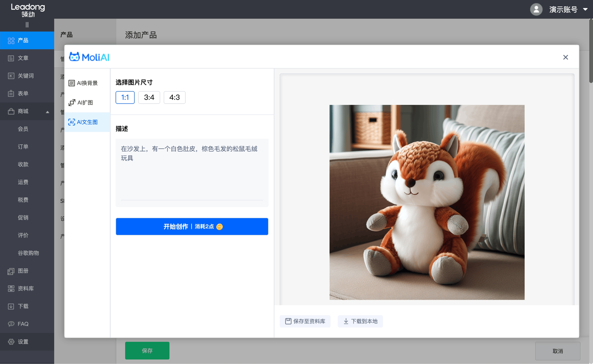Viewport: 593px width, 364px height.
Task: Choose the 3:4 image size option
Action: [149, 98]
